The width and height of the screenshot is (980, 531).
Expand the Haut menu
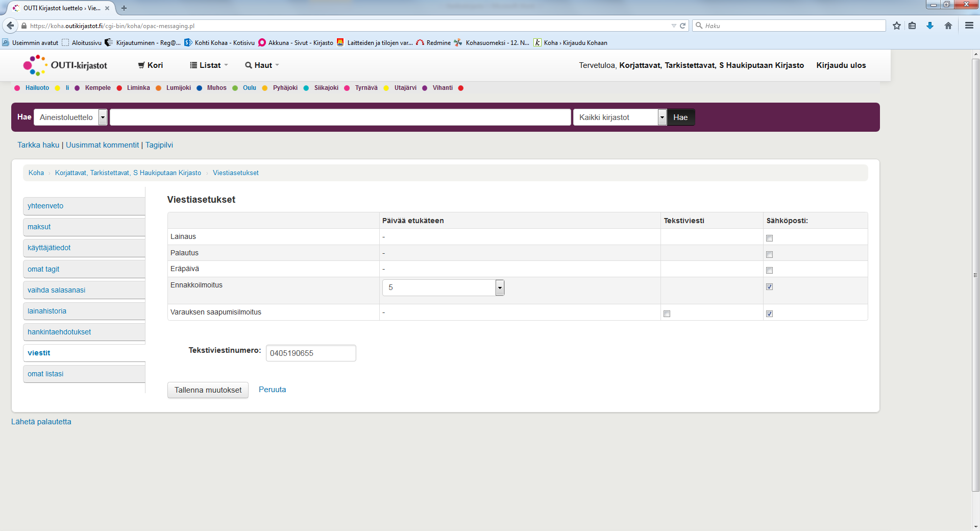[x=262, y=65]
